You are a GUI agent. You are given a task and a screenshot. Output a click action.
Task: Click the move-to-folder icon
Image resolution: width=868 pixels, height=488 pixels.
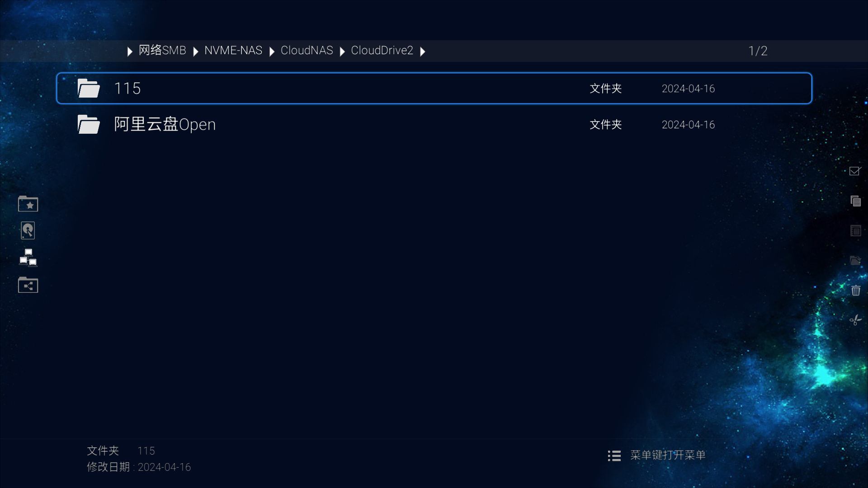coord(855,260)
